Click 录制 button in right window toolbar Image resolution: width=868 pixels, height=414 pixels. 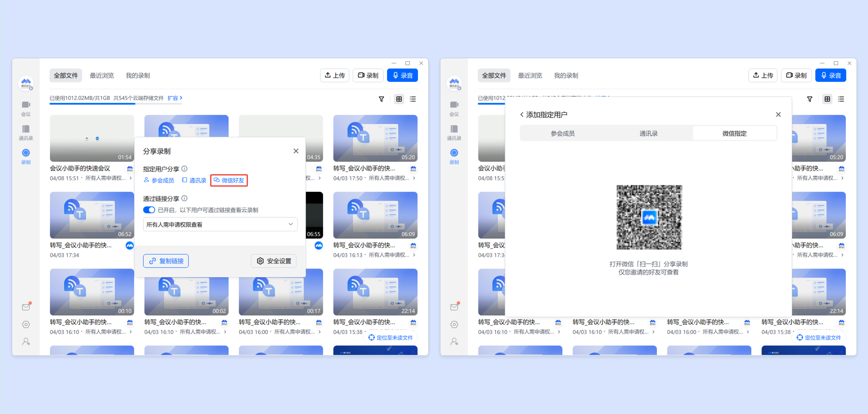[x=797, y=75]
